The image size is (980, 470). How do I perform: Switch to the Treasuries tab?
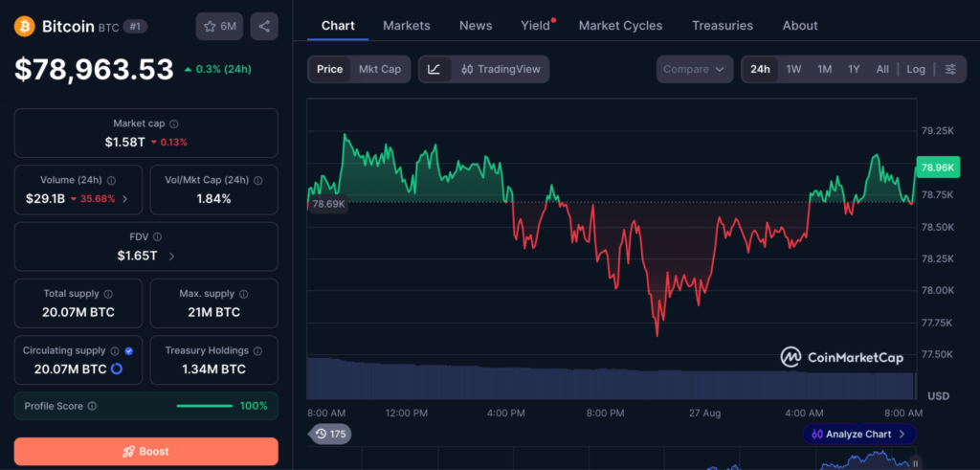723,26
